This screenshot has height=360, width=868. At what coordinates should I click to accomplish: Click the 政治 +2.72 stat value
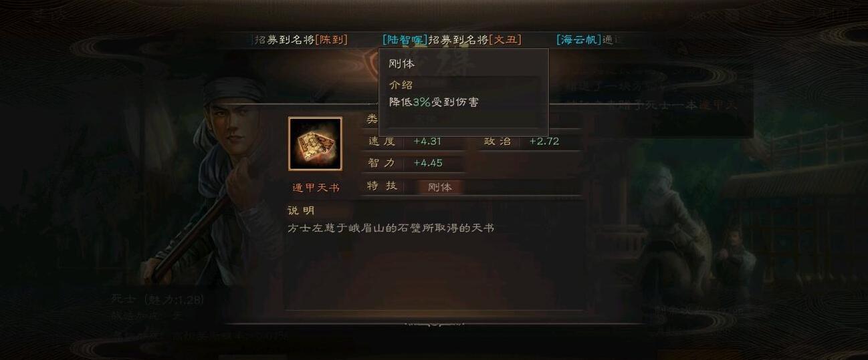(544, 141)
